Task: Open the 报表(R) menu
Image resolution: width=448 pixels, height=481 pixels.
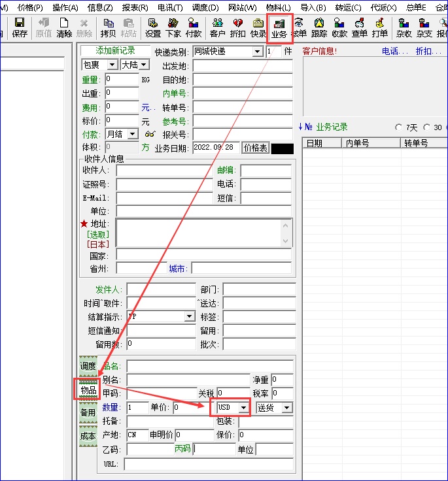Action: [x=135, y=7]
